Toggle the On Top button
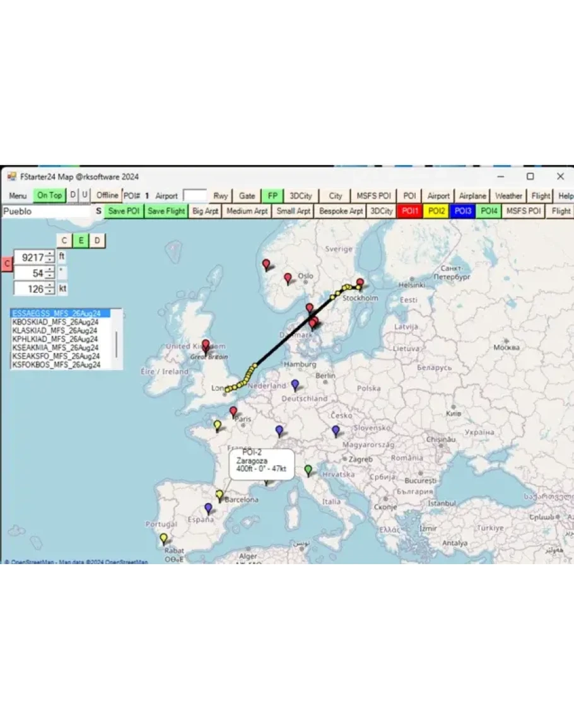Image resolution: width=574 pixels, height=728 pixels. (49, 195)
